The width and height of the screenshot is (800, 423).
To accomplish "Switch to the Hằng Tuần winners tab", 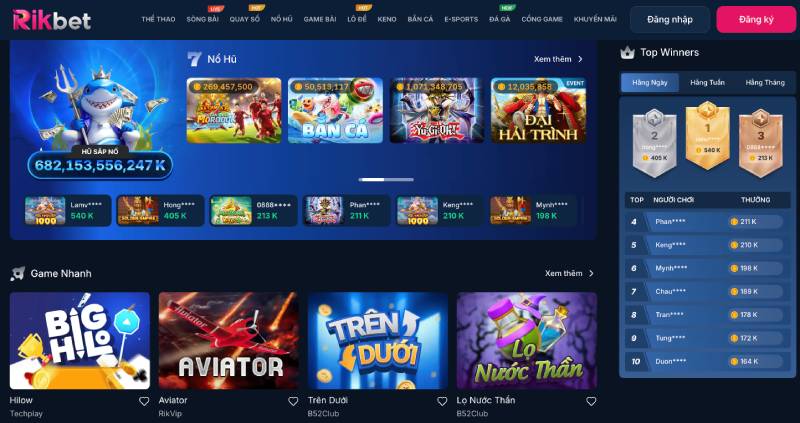I will (707, 83).
